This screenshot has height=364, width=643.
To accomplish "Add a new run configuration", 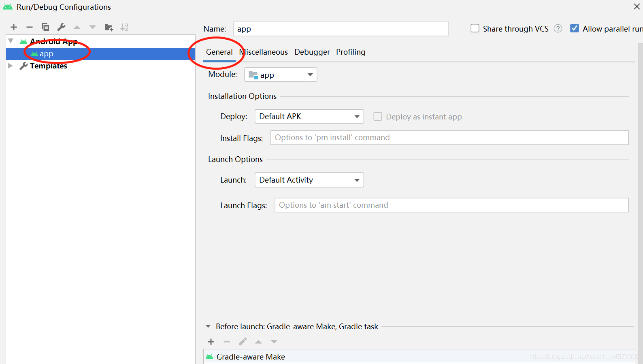I will coord(14,27).
